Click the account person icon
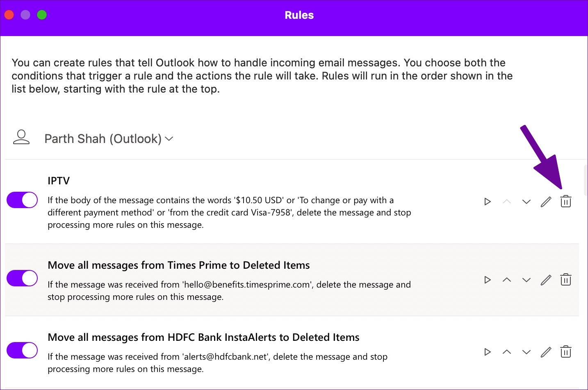Viewport: 588px width, 390px height. point(21,137)
